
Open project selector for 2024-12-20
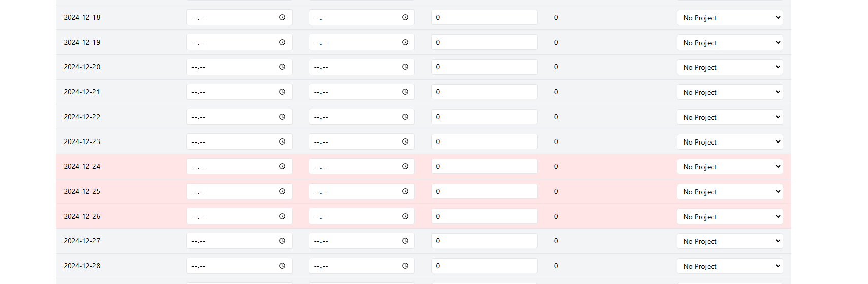pyautogui.click(x=729, y=67)
